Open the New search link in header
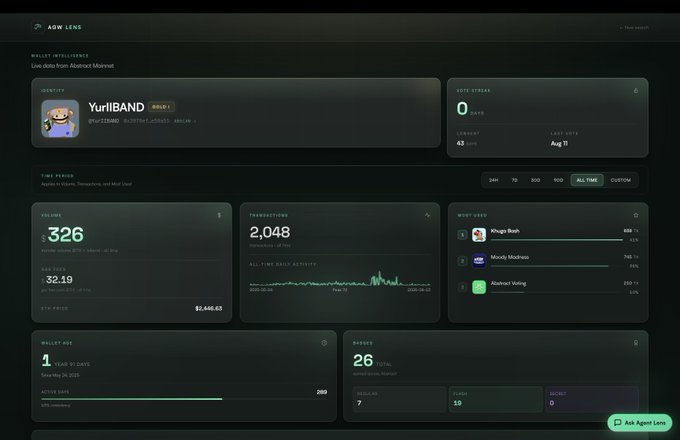The image size is (680, 440). [x=634, y=27]
